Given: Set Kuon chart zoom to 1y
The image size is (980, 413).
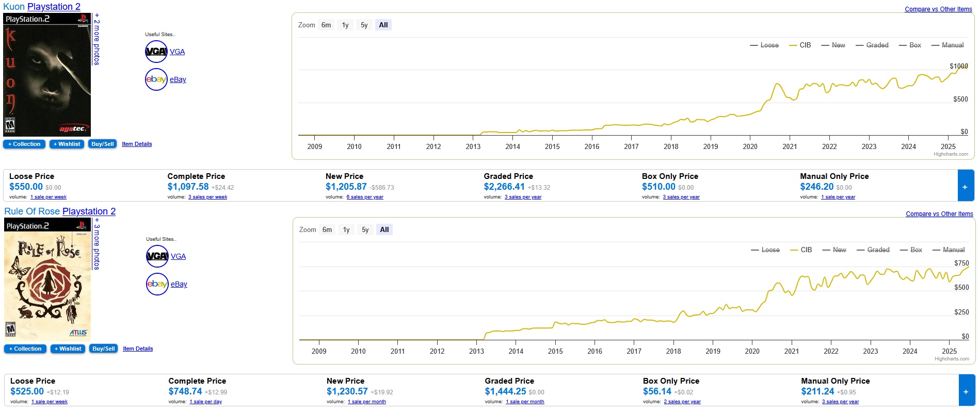Looking at the screenshot, I should pyautogui.click(x=345, y=25).
